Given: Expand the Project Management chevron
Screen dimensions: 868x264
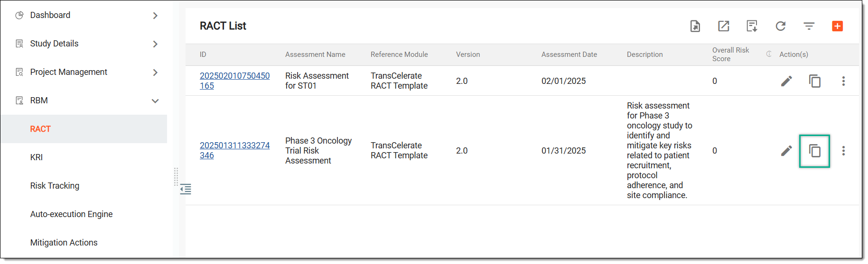Looking at the screenshot, I should (x=155, y=73).
